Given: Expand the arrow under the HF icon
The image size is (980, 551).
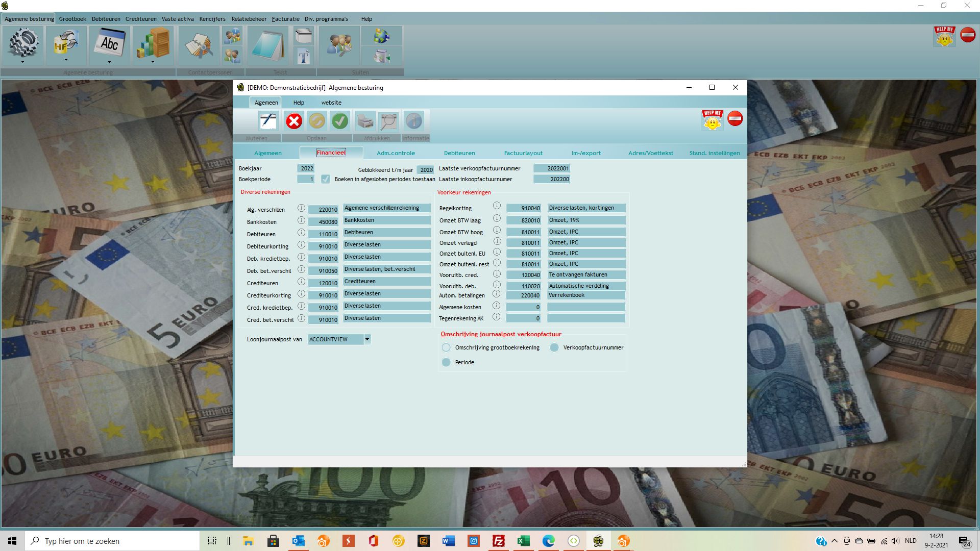Looking at the screenshot, I should tap(66, 60).
